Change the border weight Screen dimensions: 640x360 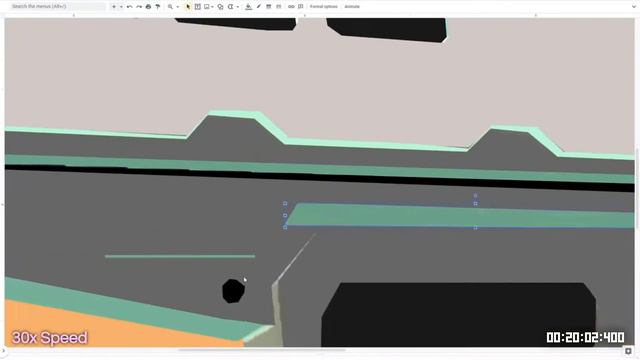coord(269,7)
